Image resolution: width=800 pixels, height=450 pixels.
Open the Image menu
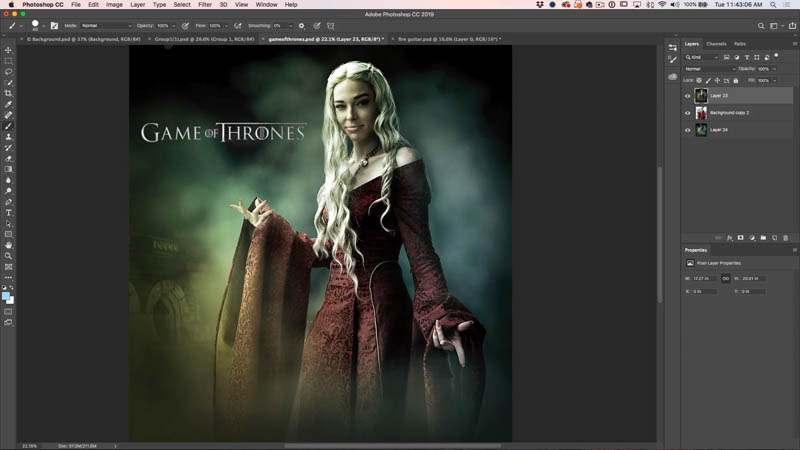pyautogui.click(x=114, y=5)
